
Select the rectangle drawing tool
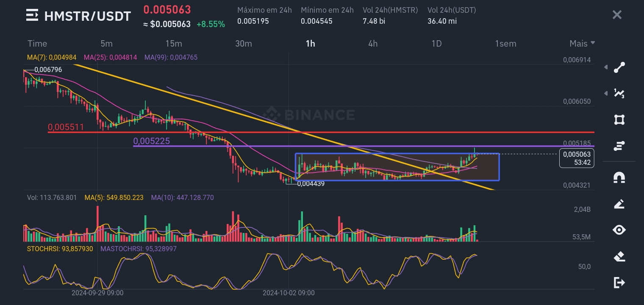point(619,120)
